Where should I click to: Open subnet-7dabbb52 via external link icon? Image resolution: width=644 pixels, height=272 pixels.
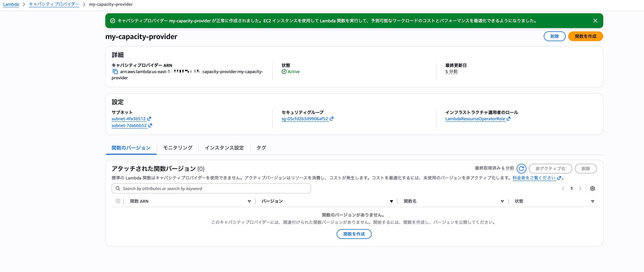click(150, 125)
